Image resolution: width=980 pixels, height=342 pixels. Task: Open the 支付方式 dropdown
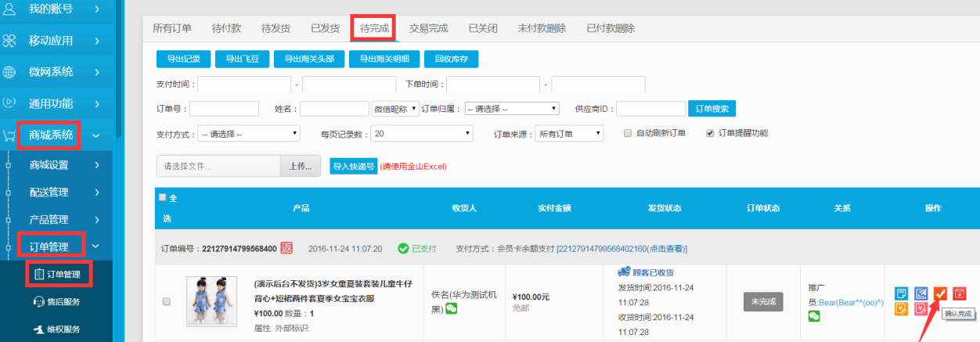pyautogui.click(x=249, y=134)
